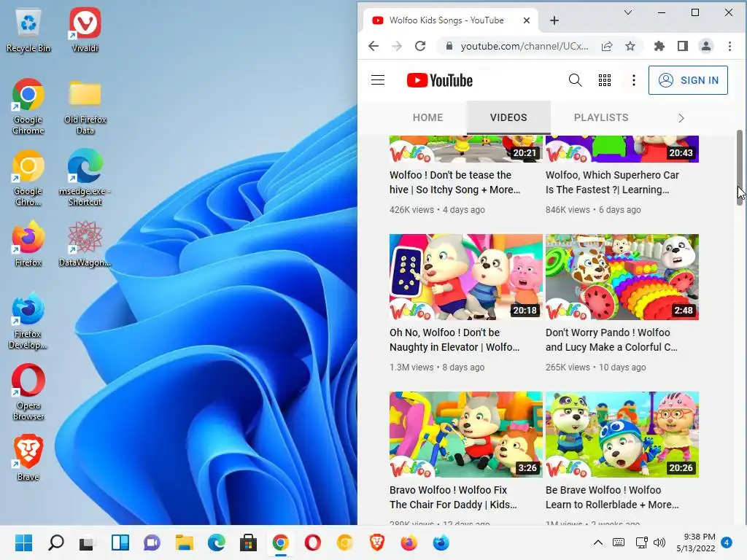Open 'Be Brave Wolfoo' video title

tap(612, 497)
